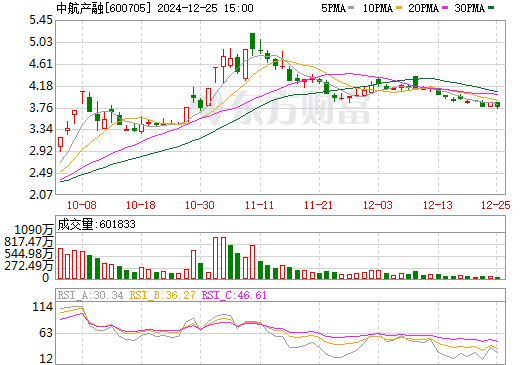Click the timestamp 2024-12-25 15:00

(205, 8)
